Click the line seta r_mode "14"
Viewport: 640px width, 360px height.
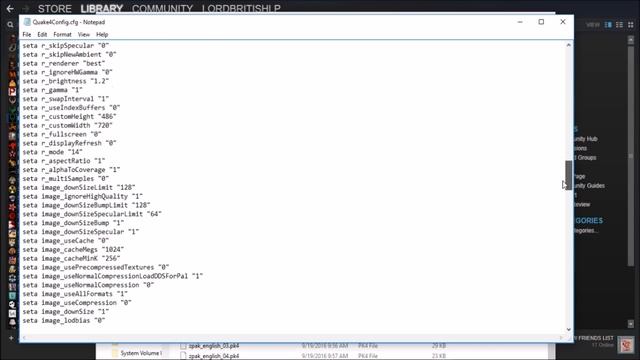coord(53,152)
